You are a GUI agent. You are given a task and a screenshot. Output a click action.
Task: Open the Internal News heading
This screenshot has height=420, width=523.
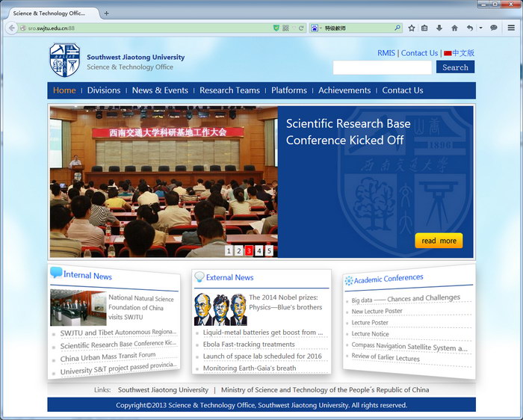[x=87, y=276]
